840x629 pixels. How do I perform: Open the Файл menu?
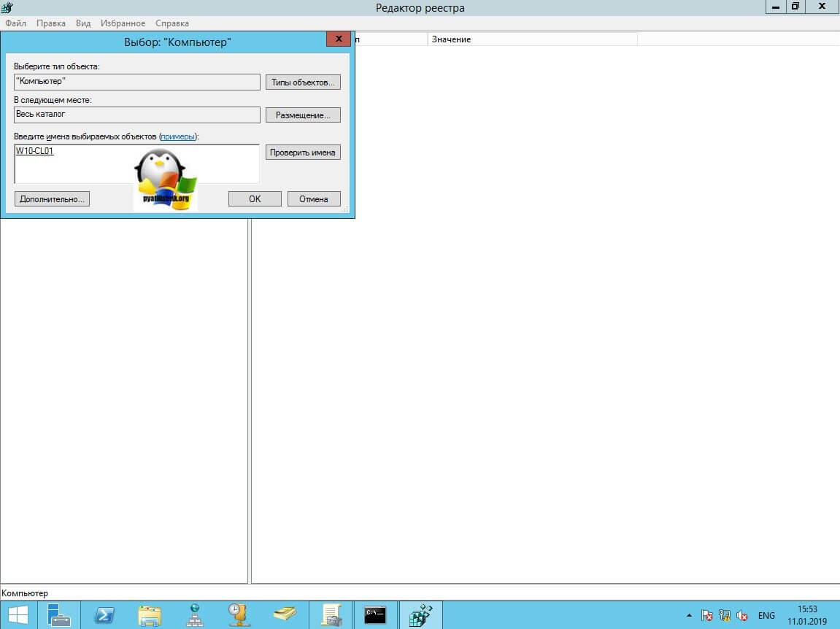(15, 23)
